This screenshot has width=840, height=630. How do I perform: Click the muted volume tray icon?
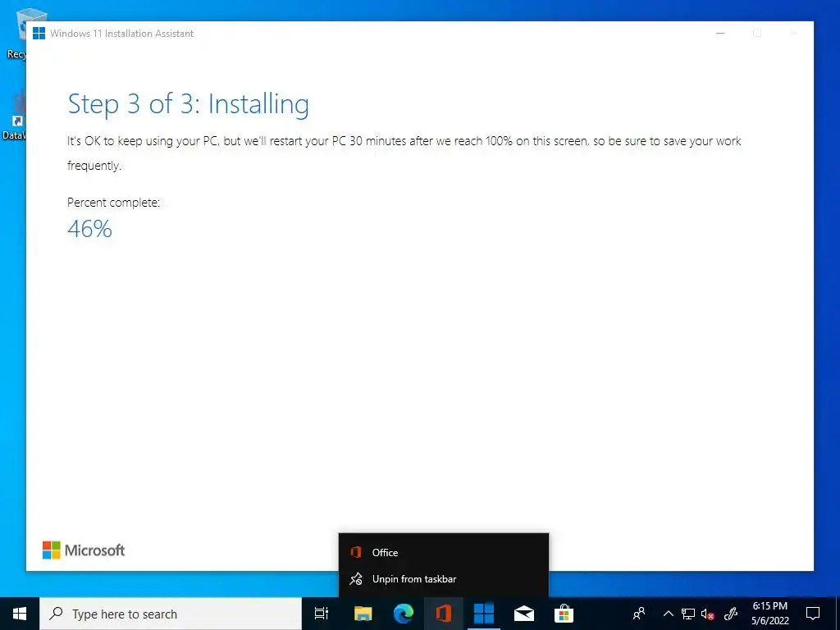[708, 614]
